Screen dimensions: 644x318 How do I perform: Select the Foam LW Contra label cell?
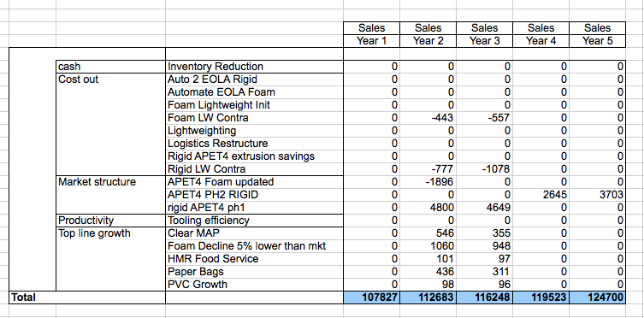254,118
